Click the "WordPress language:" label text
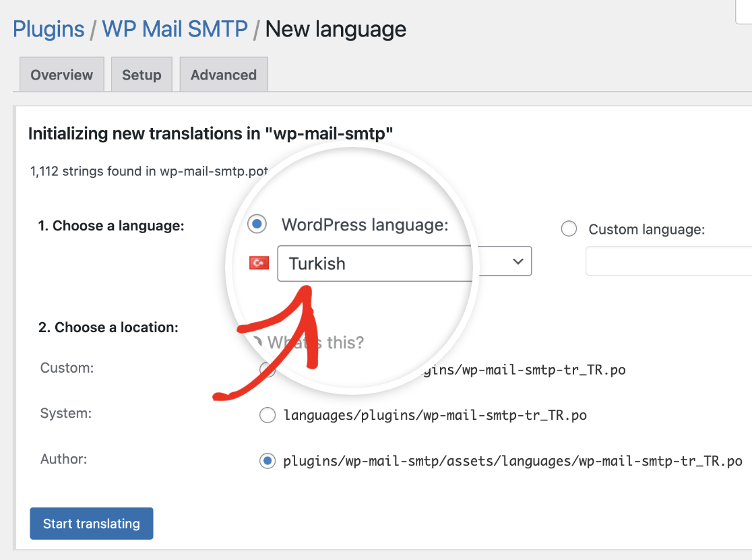752x560 pixels. pos(365,224)
